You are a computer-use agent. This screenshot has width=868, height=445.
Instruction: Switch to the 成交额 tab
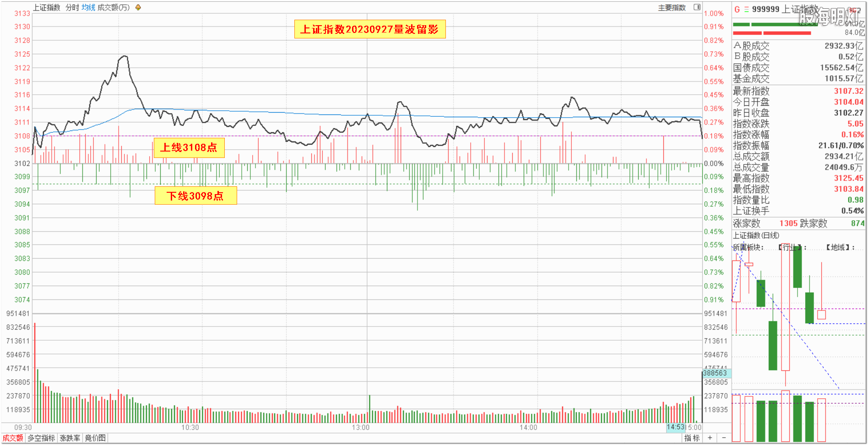click(x=13, y=438)
